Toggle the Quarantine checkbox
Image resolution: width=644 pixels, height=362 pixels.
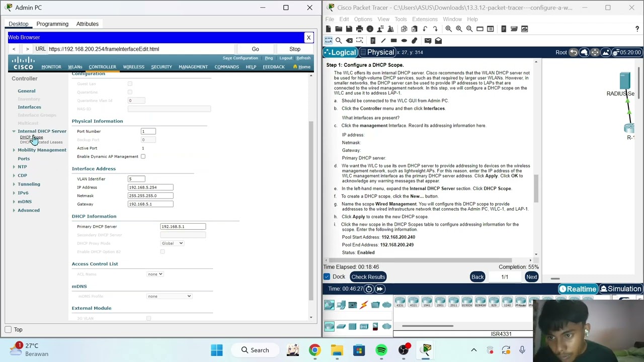point(130,92)
